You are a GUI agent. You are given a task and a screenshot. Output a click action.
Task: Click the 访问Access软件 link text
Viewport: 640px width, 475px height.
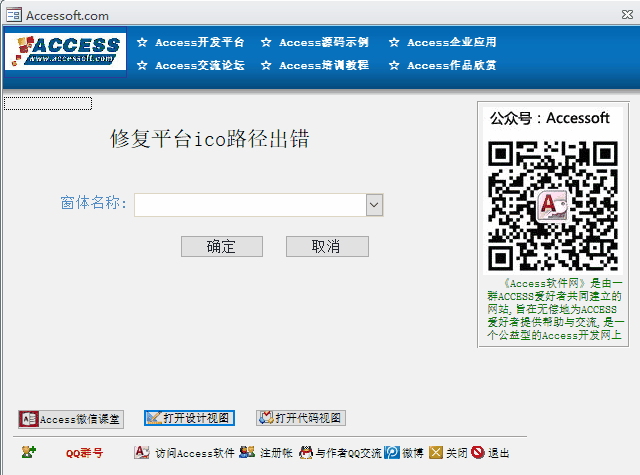(195, 453)
